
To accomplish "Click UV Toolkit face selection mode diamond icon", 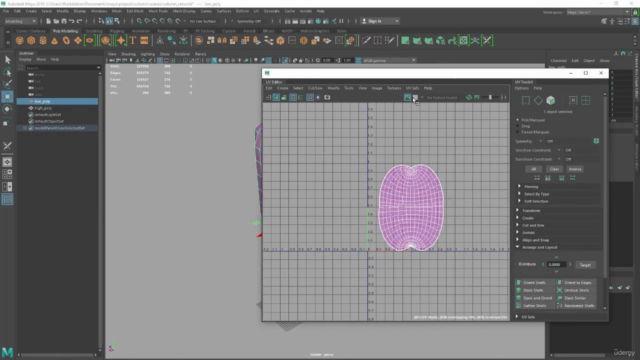I will [538, 100].
